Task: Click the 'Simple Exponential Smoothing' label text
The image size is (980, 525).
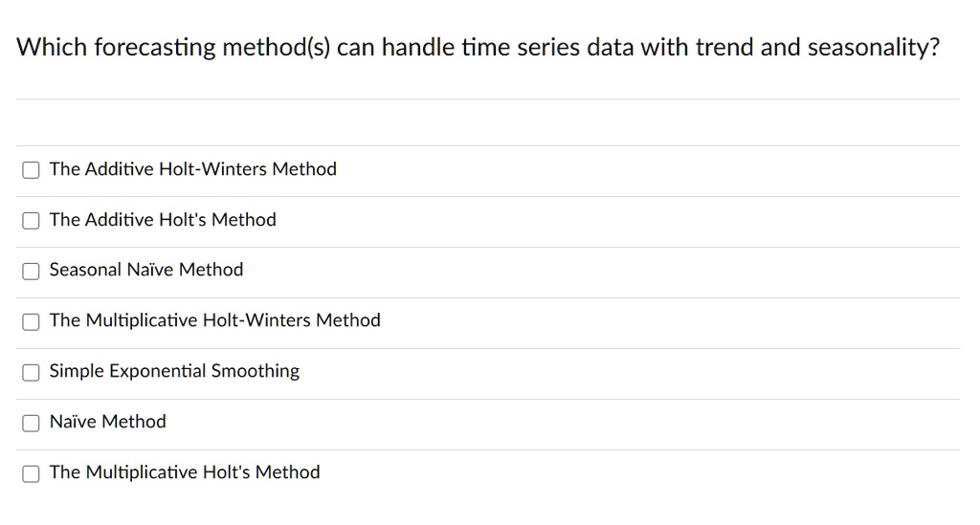Action: 174,371
